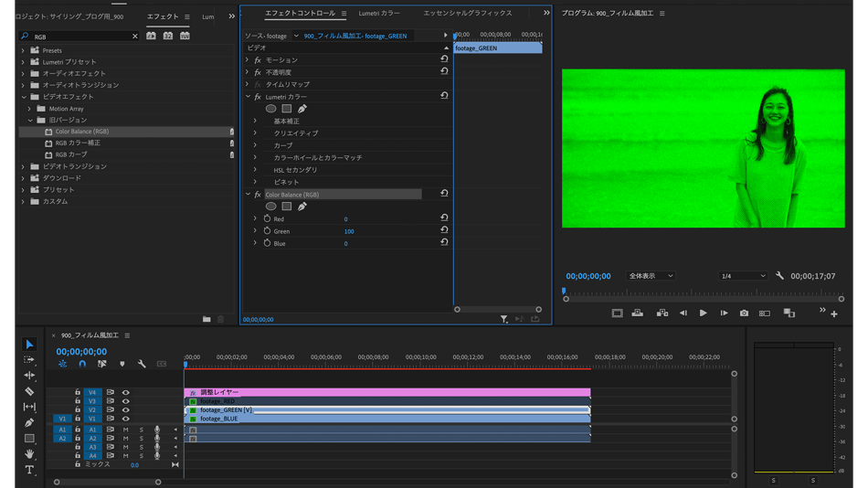Select Color Balance (RGB) in effects list

pyautogui.click(x=81, y=132)
